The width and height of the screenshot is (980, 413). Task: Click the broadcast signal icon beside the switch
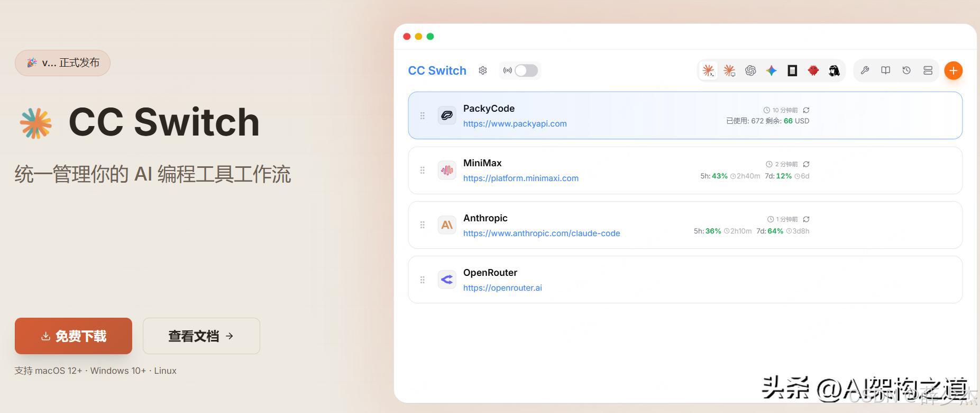tap(507, 70)
